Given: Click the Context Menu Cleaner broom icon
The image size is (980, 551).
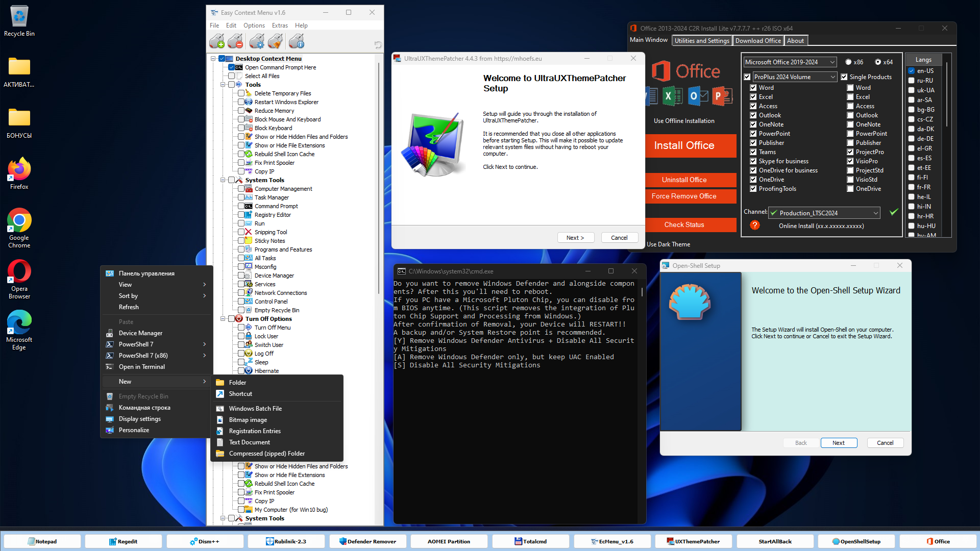Looking at the screenshot, I should [276, 41].
